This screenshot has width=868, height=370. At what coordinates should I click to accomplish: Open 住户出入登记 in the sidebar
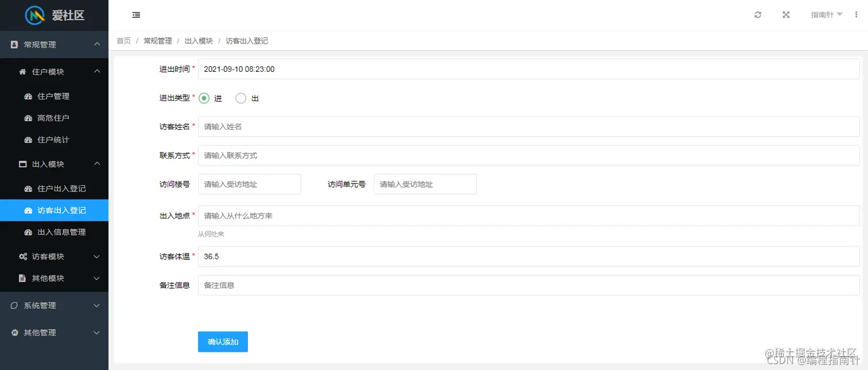(x=54, y=188)
